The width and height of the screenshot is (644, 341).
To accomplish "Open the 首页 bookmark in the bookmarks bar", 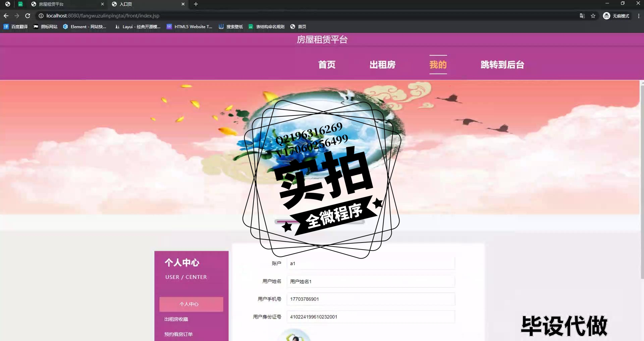I will [298, 26].
